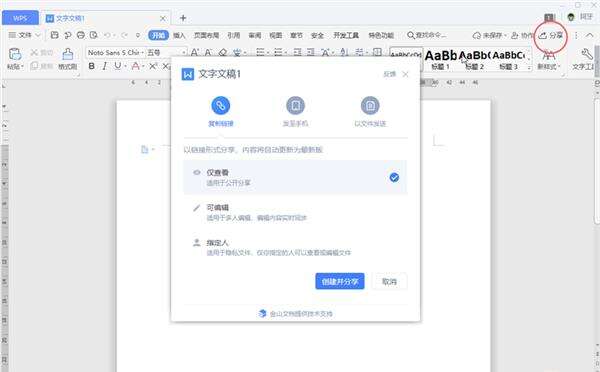Open the font size dropdown
The image size is (600, 372).
[166, 52]
